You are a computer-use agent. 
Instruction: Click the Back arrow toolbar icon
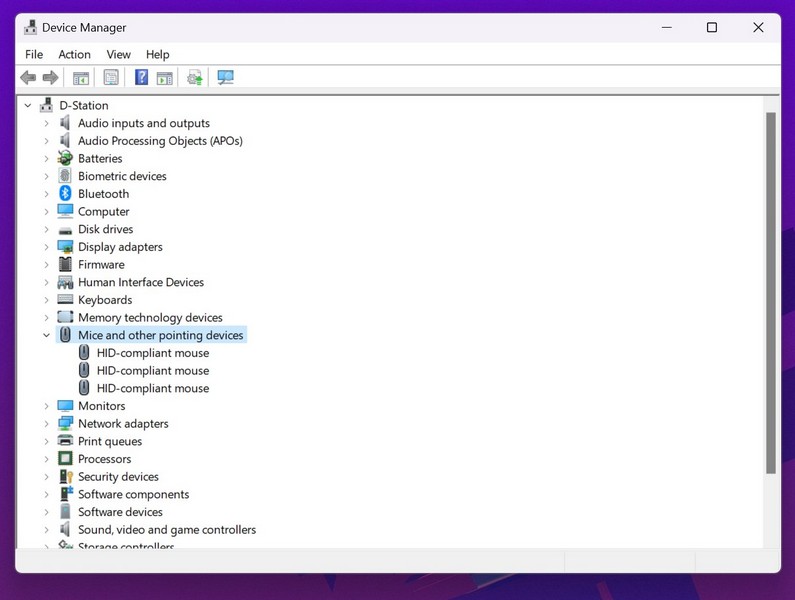(x=28, y=78)
